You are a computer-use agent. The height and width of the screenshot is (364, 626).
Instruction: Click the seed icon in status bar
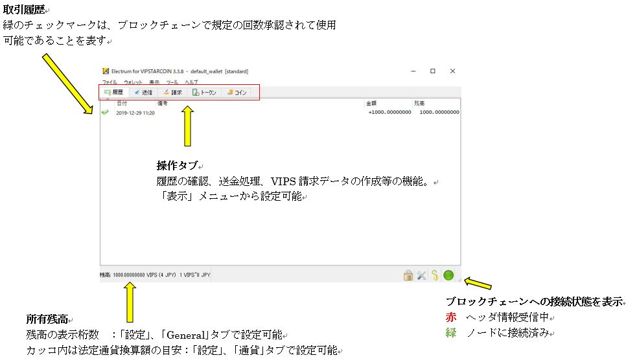[x=435, y=275]
